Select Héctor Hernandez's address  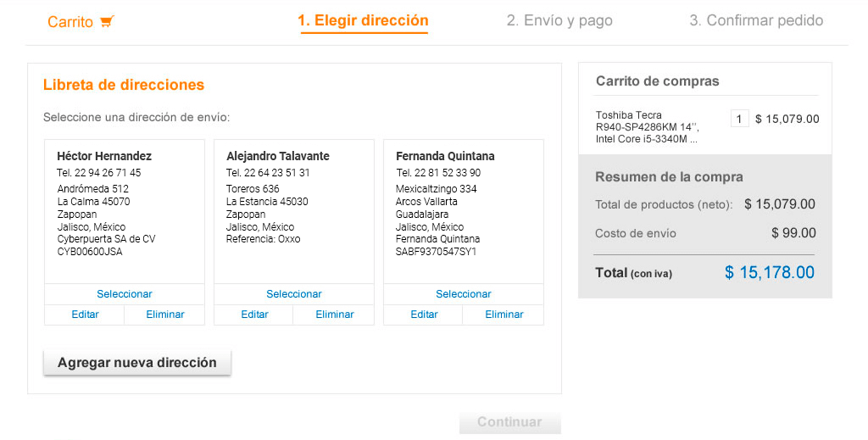(x=125, y=294)
